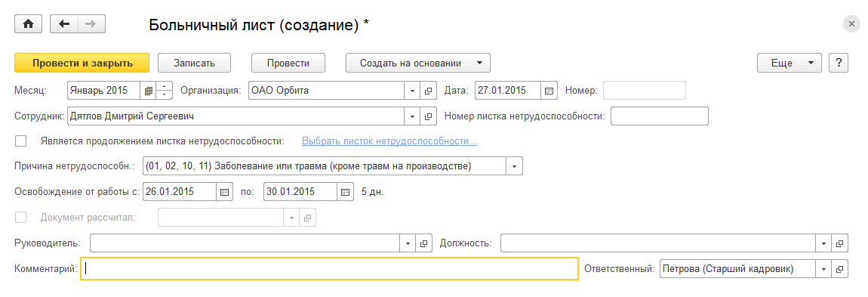
Task: Toggle the Документ рассчитал checkbox
Action: [x=21, y=217]
